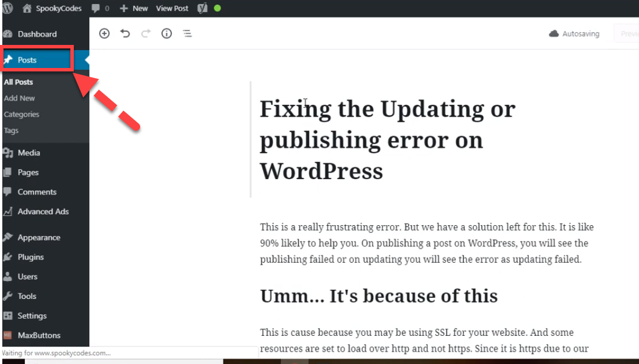Click the Tools wrench icon
Screen dimensions: 639x364
[7, 296]
